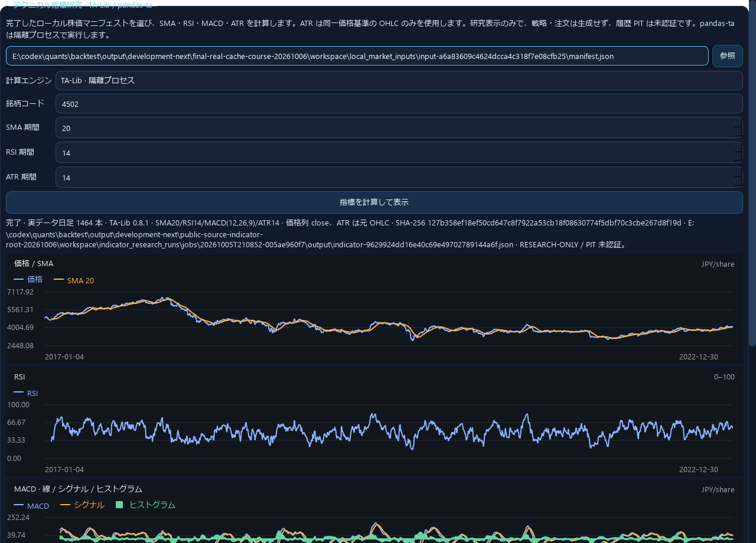Click the ヒストグラム legend entry
The height and width of the screenshot is (543, 756).
[x=146, y=505]
